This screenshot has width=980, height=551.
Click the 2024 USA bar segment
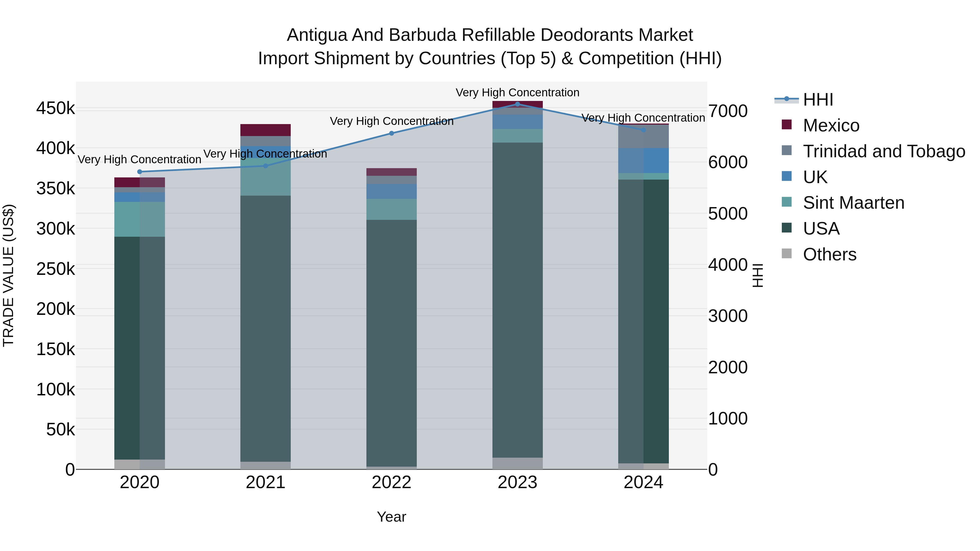(x=643, y=321)
